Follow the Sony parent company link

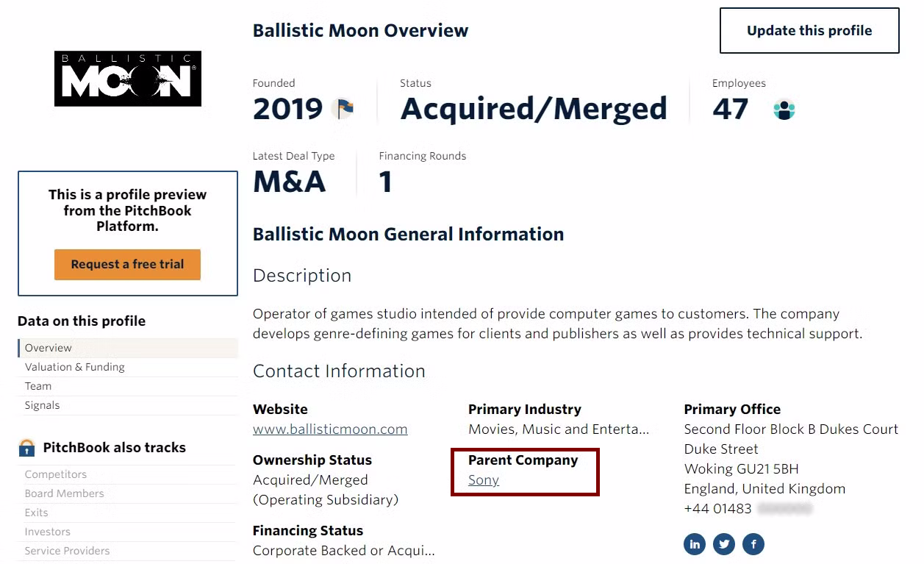click(x=484, y=480)
